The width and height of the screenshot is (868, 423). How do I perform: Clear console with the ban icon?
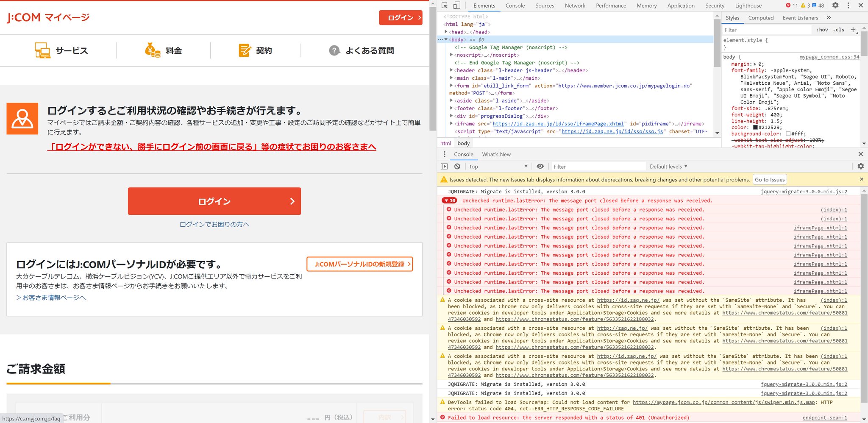[457, 167]
